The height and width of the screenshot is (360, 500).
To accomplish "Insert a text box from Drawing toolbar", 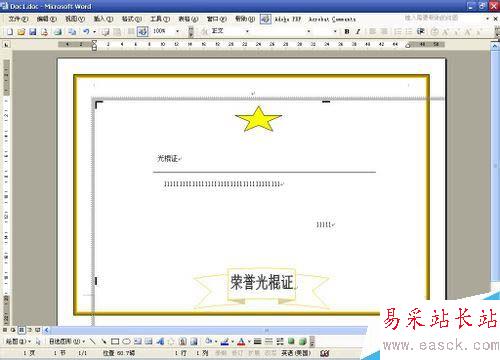I will point(138,341).
